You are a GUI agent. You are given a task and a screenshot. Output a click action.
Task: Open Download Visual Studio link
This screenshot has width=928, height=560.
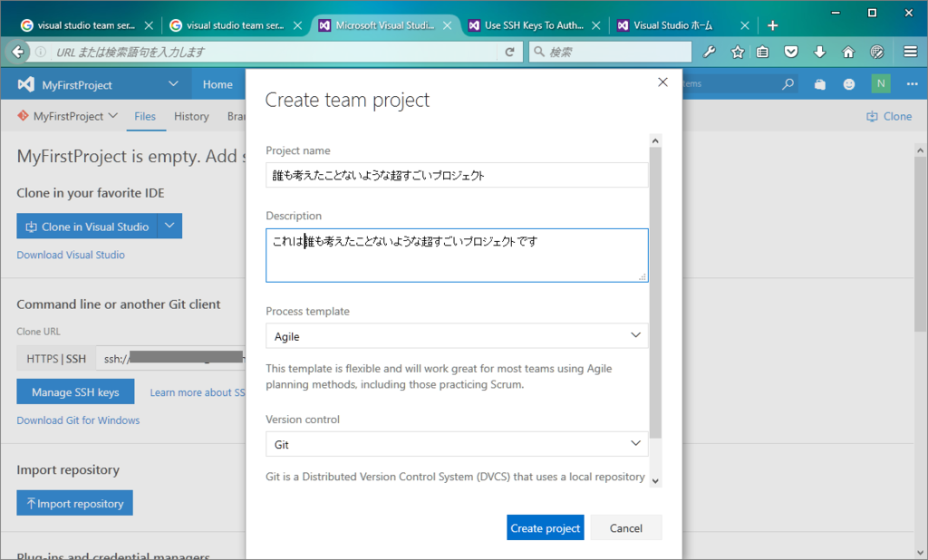[x=71, y=256]
